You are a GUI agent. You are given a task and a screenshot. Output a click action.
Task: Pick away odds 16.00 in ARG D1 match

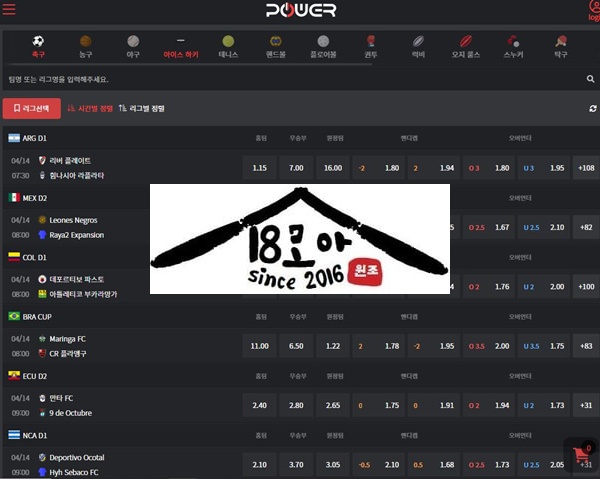coord(333,168)
